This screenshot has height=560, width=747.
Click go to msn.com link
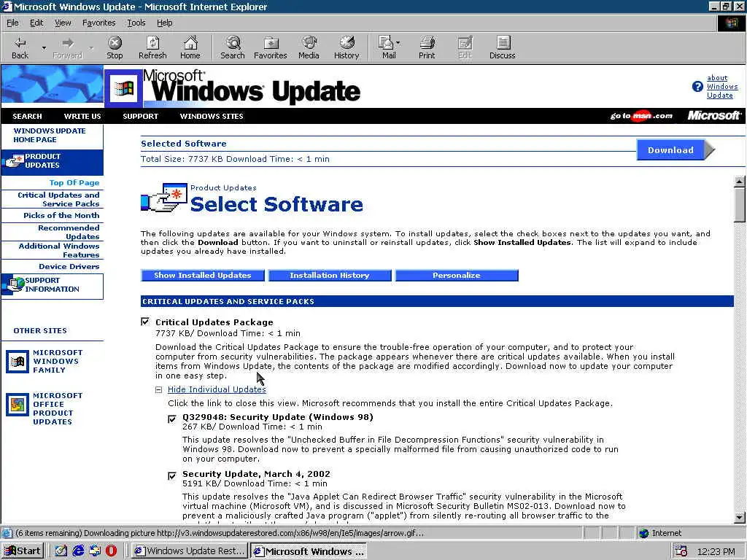click(x=641, y=116)
